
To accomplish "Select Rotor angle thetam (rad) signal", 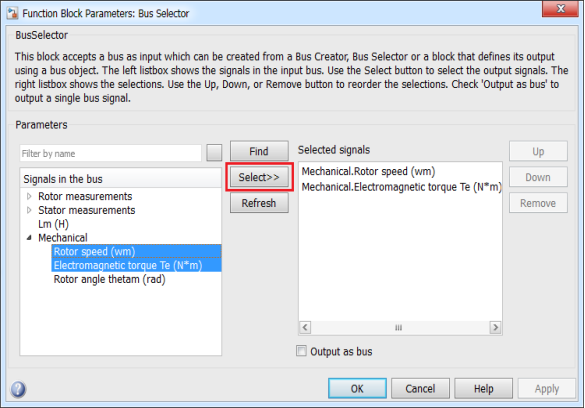I will [109, 279].
